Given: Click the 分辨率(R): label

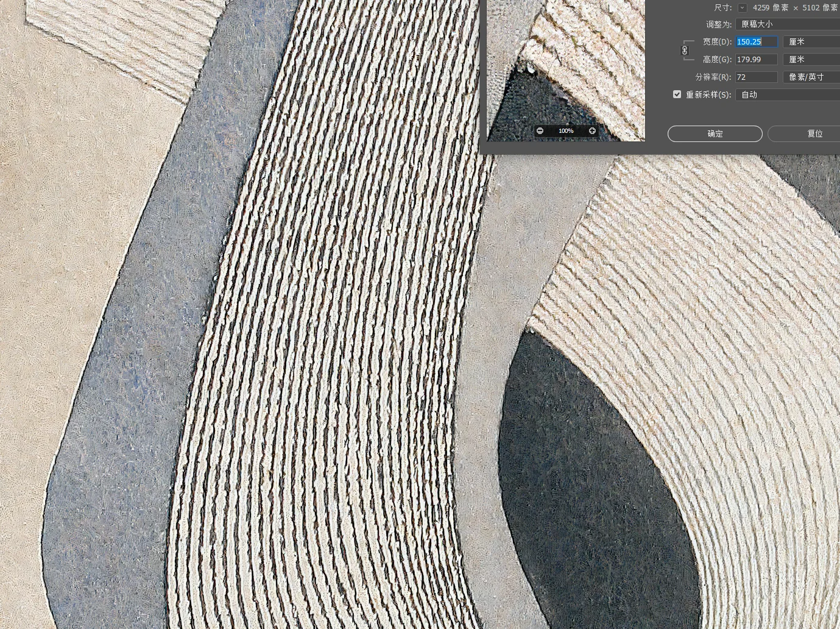Looking at the screenshot, I should (713, 77).
